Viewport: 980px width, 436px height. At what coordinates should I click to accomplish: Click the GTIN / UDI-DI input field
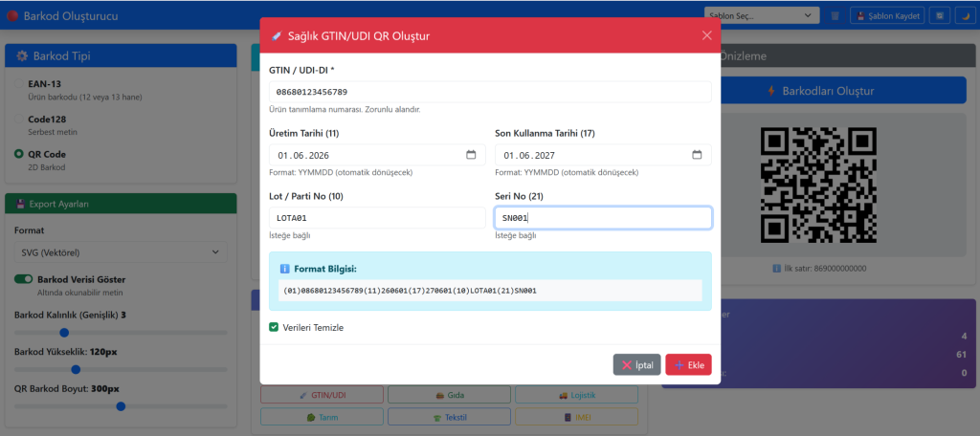coord(490,92)
